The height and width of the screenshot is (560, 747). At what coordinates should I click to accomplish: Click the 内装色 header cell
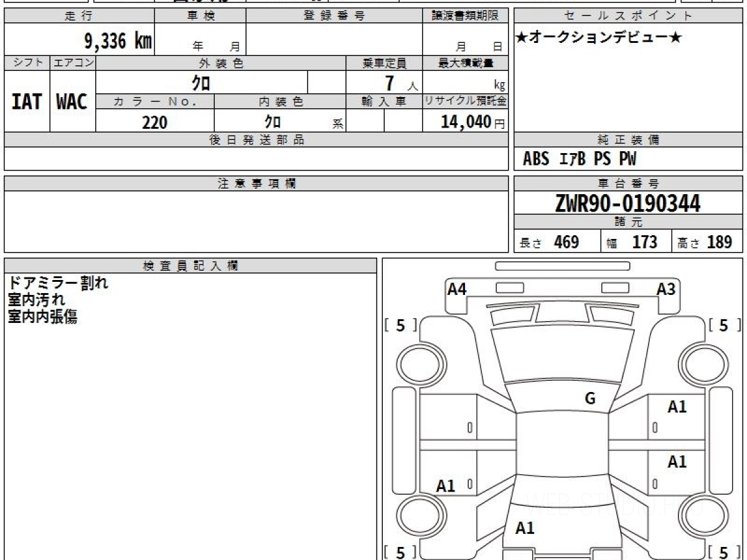click(280, 102)
